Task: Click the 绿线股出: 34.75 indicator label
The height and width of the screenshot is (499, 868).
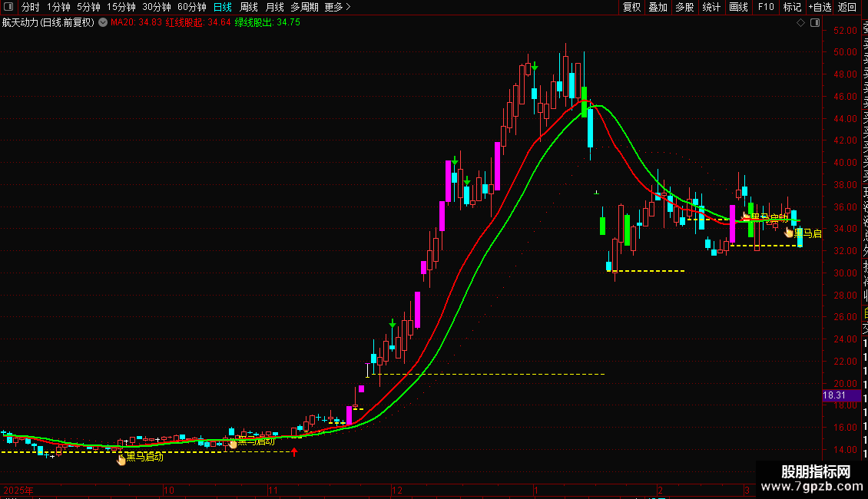Action: coord(267,23)
